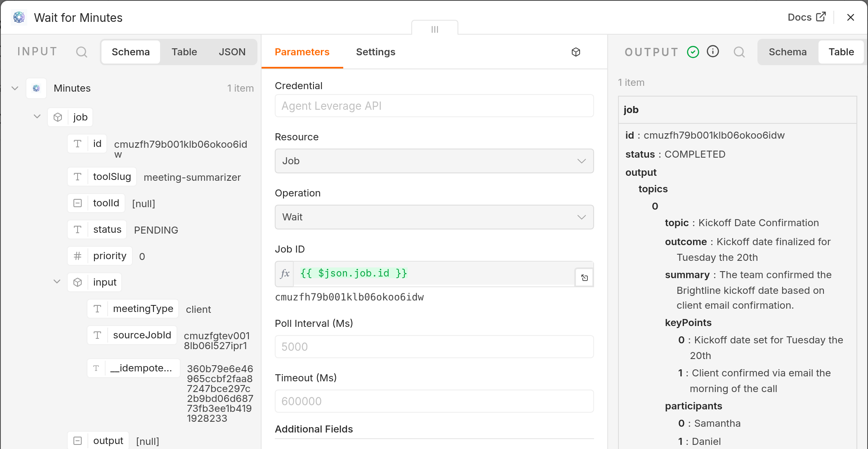Open the Parameters tab
The width and height of the screenshot is (868, 449).
point(302,52)
